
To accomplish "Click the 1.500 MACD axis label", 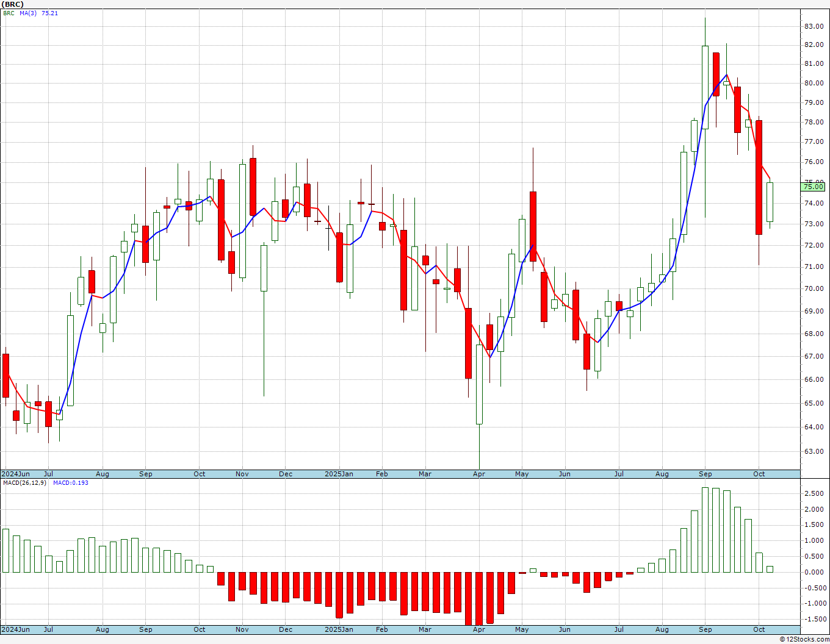I will (x=814, y=525).
